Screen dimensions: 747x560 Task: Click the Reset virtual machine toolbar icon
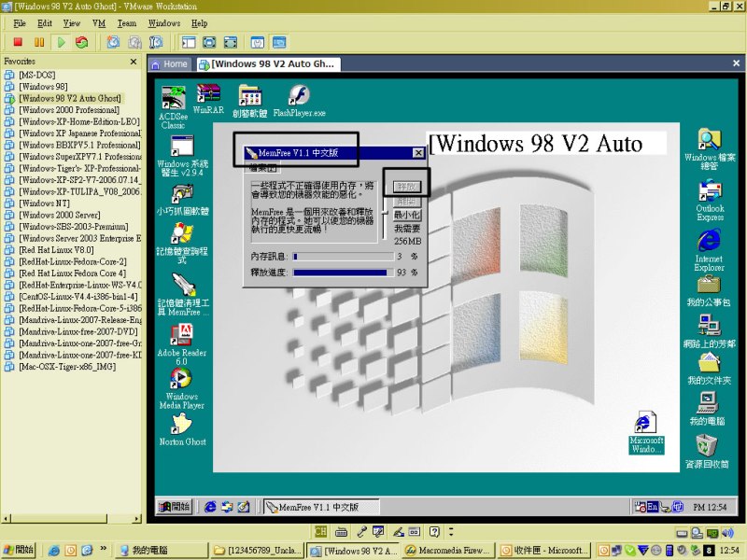tap(82, 42)
